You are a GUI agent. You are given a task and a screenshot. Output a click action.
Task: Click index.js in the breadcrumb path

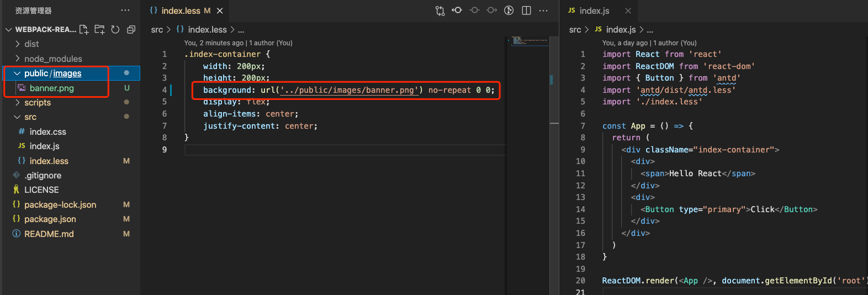pos(621,29)
